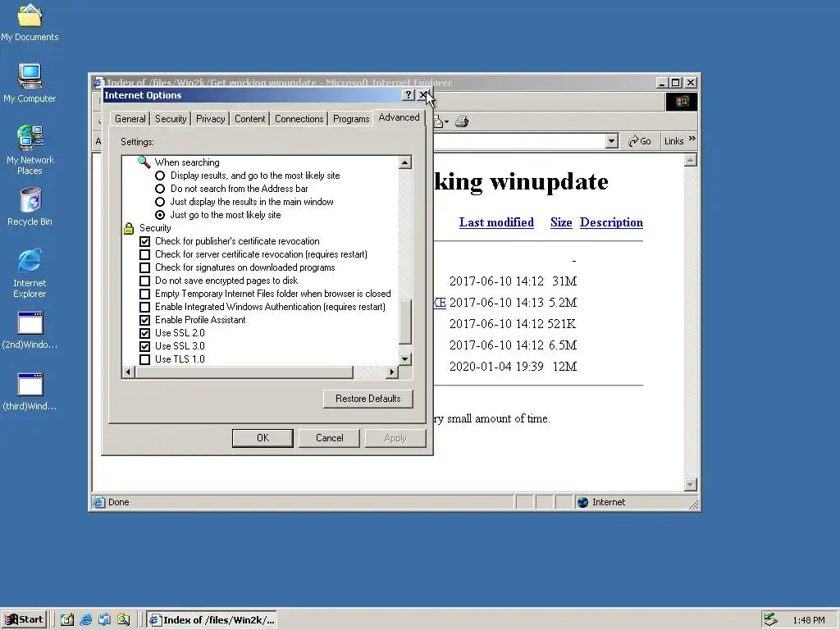Open the Start menu
The width and height of the screenshot is (840, 630).
[x=24, y=620]
